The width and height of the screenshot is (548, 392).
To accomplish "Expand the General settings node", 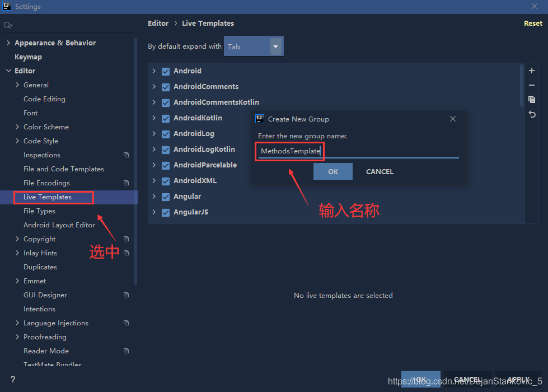I will click(x=17, y=85).
